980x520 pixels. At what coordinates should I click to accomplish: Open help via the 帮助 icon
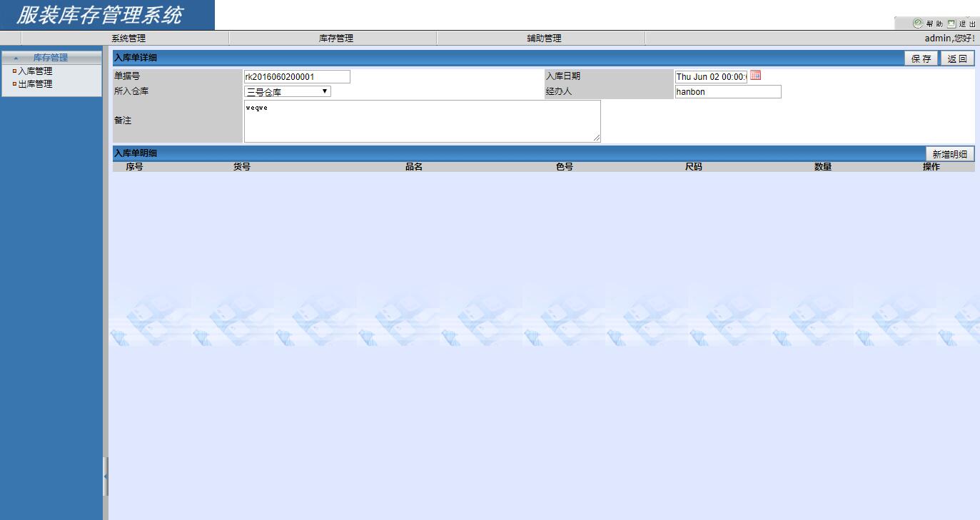934,23
